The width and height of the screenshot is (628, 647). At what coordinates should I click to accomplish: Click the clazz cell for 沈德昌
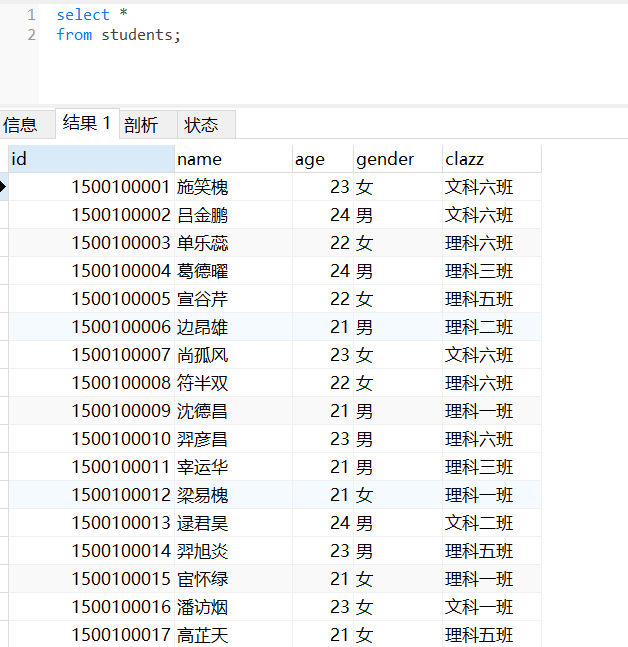[x=492, y=411]
